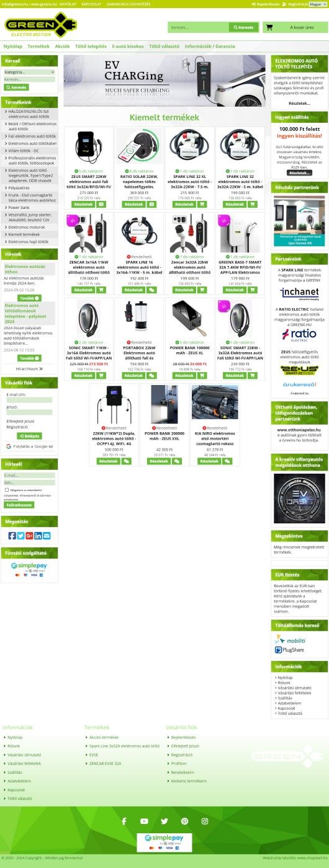Share the page on Facebook
The height and width of the screenshot is (868, 329).
[12, 536]
